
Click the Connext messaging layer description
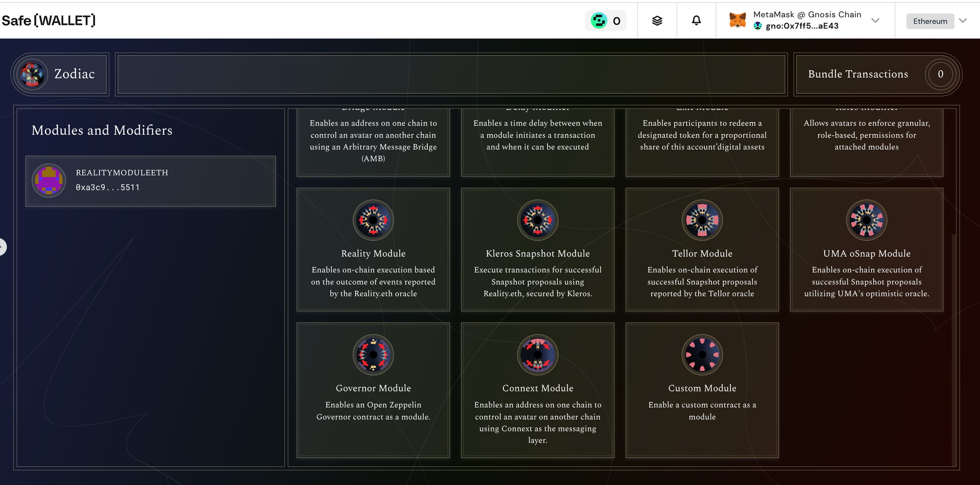tap(538, 422)
